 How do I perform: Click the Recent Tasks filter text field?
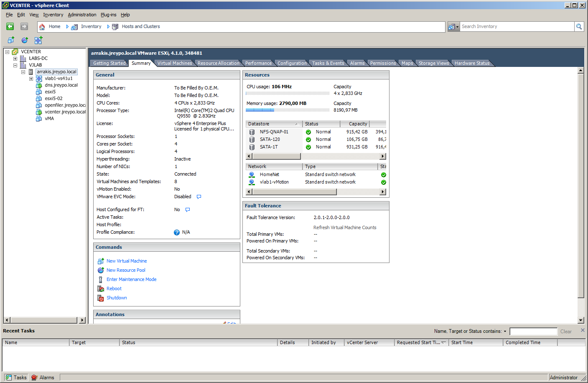pos(533,331)
